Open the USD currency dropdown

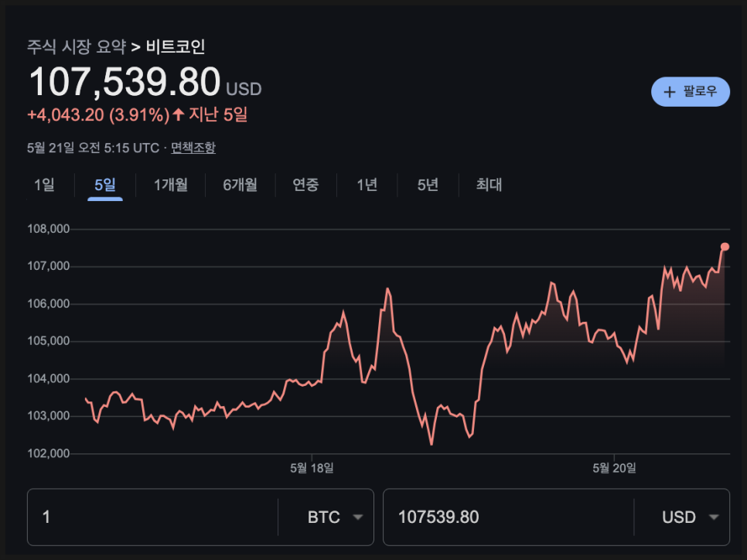[690, 517]
